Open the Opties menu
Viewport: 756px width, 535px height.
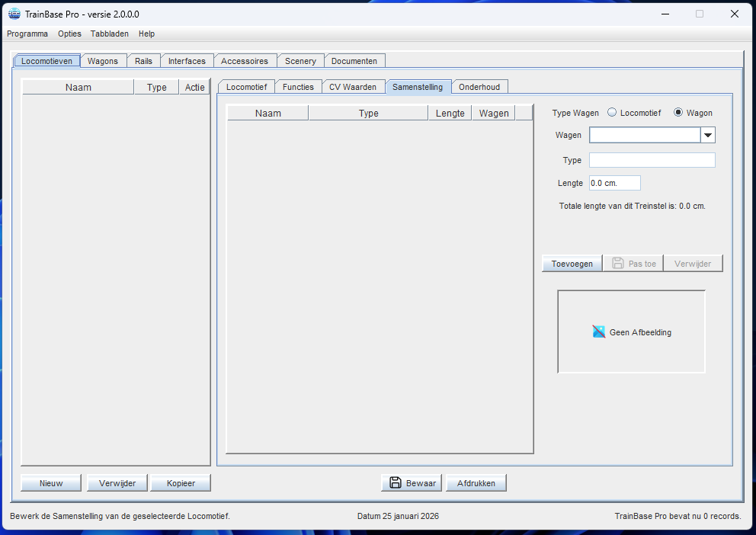click(70, 34)
